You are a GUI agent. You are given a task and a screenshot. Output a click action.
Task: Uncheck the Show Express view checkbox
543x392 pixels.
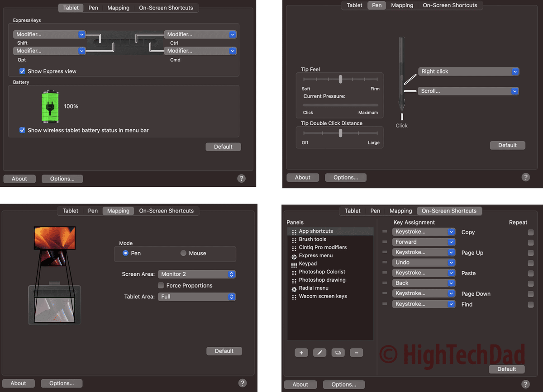[x=22, y=71]
